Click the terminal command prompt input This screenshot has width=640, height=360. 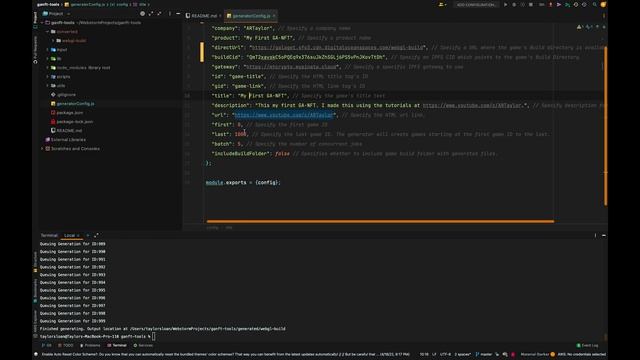[x=153, y=337]
